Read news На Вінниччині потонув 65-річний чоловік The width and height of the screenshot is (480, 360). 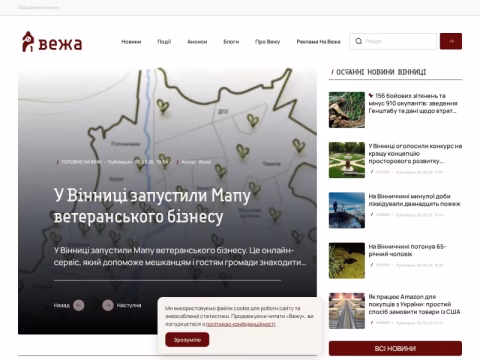point(407,250)
